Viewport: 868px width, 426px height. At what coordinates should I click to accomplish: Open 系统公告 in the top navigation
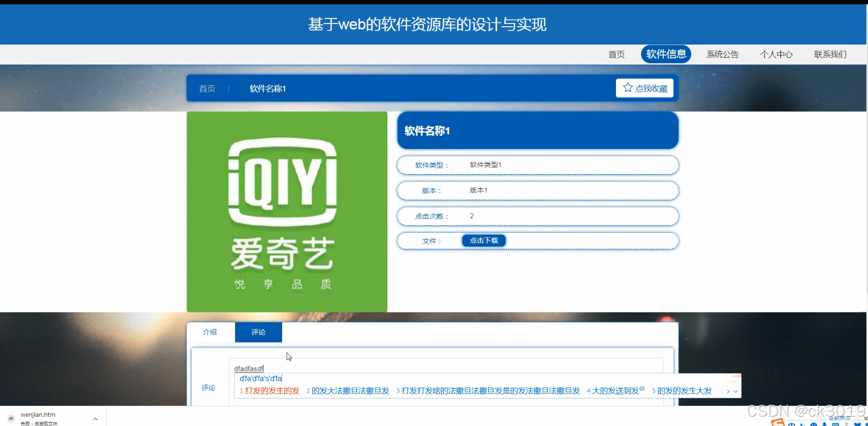(722, 55)
